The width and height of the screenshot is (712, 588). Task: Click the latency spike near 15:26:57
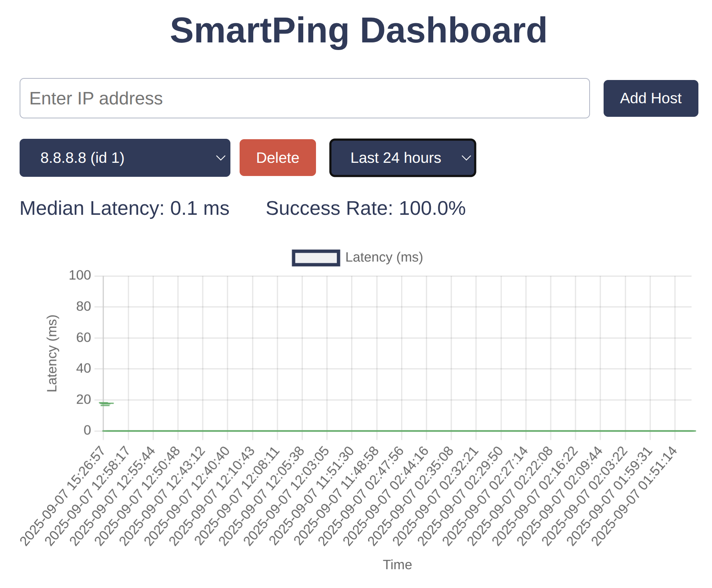[x=106, y=404]
